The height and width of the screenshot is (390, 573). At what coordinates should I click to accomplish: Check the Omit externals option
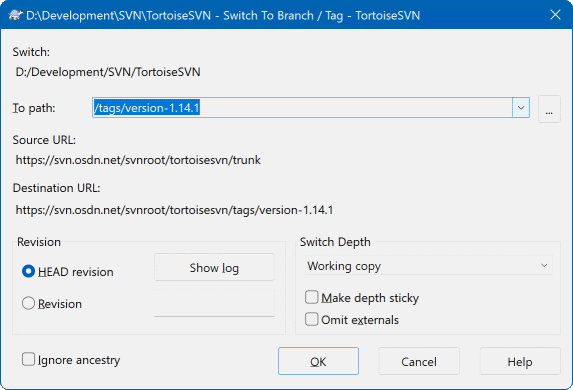click(x=311, y=319)
